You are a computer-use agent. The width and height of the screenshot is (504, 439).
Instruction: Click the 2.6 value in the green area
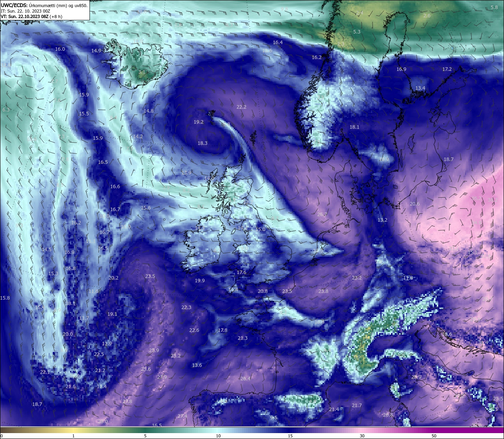click(427, 16)
